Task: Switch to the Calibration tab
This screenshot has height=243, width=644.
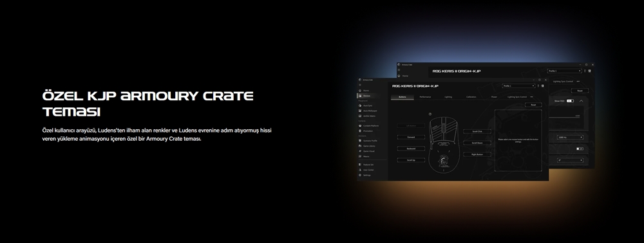Action: pos(471,97)
